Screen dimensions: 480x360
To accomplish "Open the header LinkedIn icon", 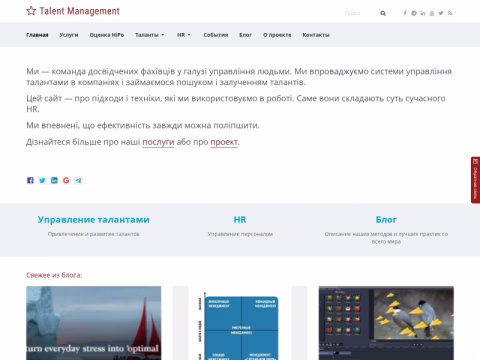I will [423, 13].
